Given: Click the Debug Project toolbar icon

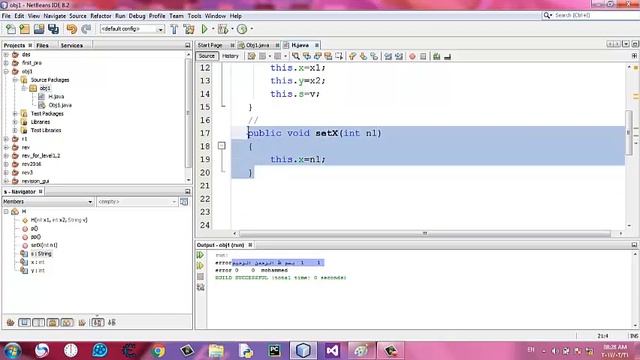Looking at the screenshot, I should pyautogui.click(x=223, y=29).
